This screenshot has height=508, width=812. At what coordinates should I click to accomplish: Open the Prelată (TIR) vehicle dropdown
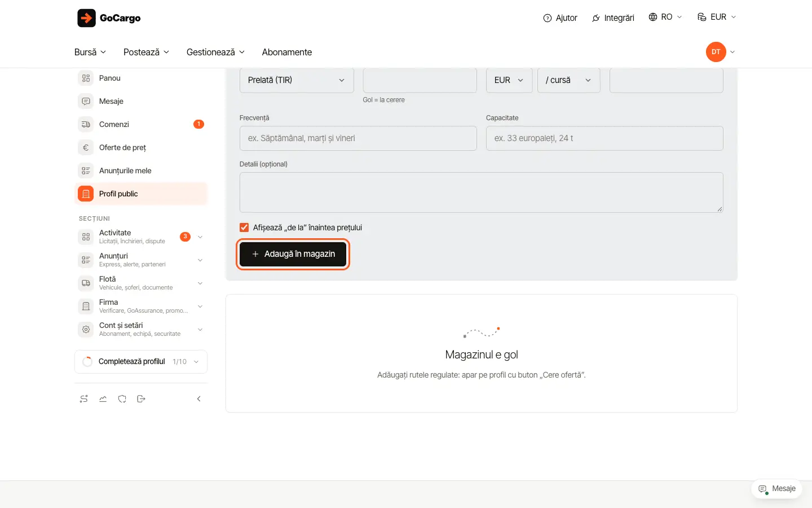tap(297, 80)
